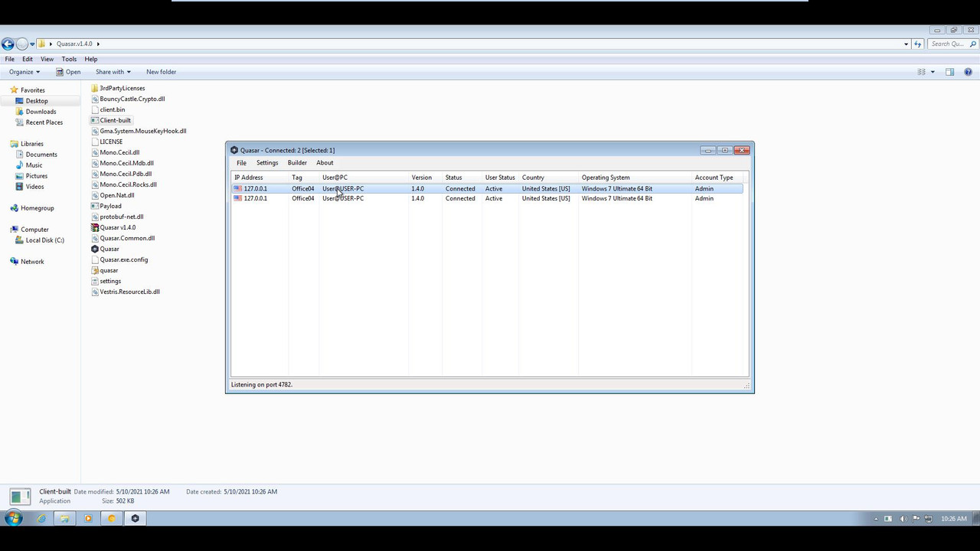Image resolution: width=980 pixels, height=551 pixels.
Task: Sort clients by the IP Address column
Action: point(260,178)
